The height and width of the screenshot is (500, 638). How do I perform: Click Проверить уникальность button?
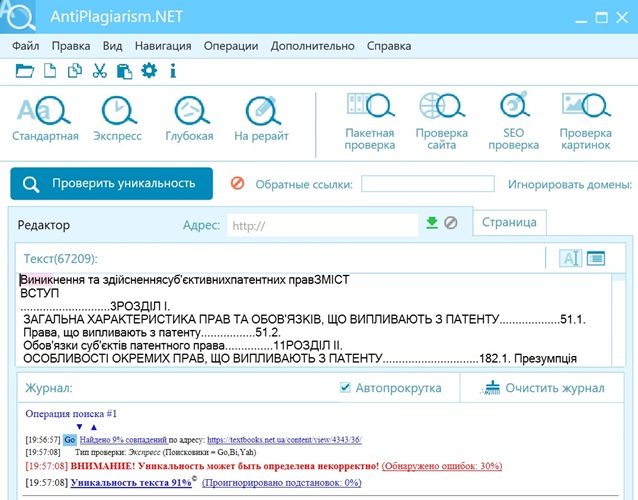click(111, 183)
